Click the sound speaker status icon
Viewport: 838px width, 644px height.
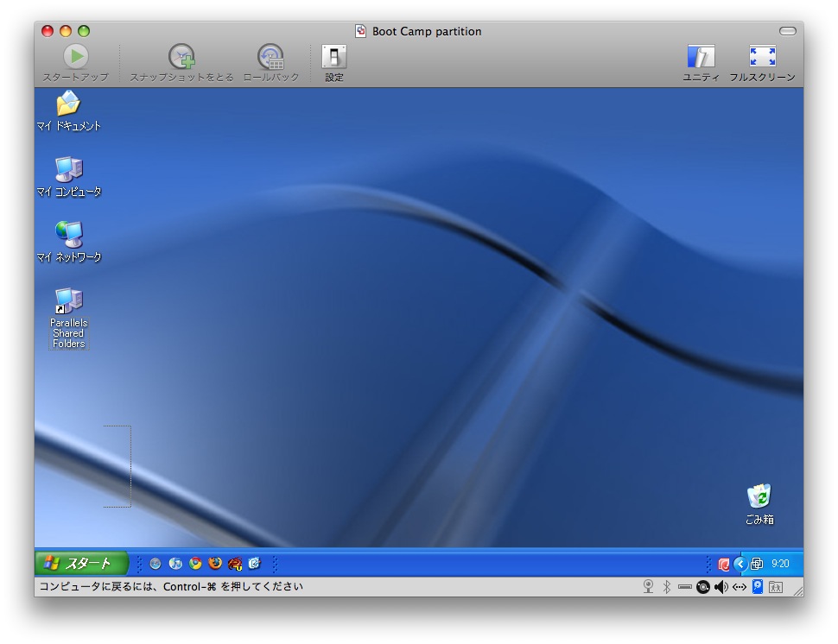[x=721, y=587]
